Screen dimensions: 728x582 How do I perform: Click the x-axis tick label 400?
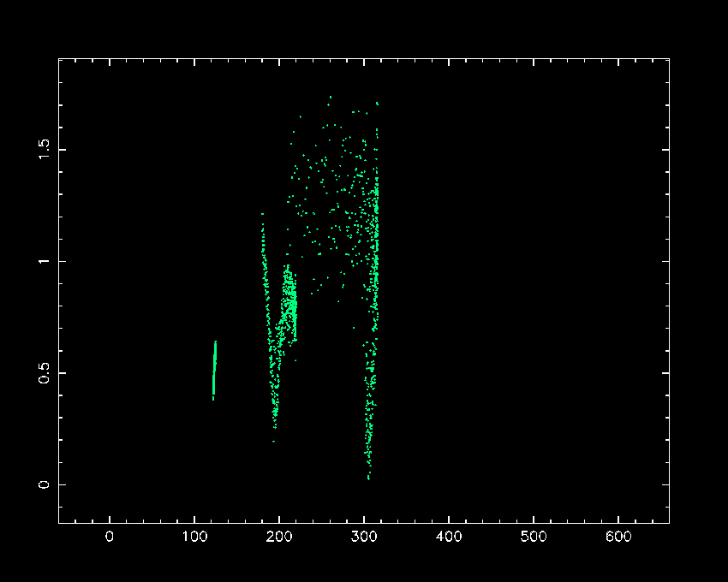(449, 537)
